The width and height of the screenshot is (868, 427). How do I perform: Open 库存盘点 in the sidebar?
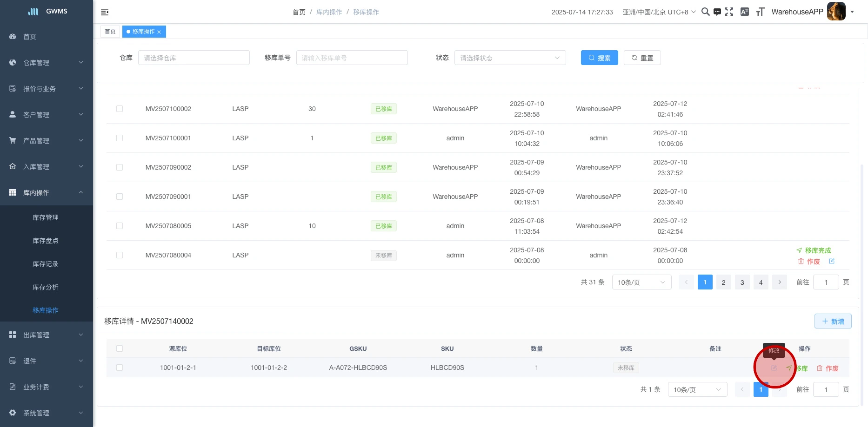46,241
